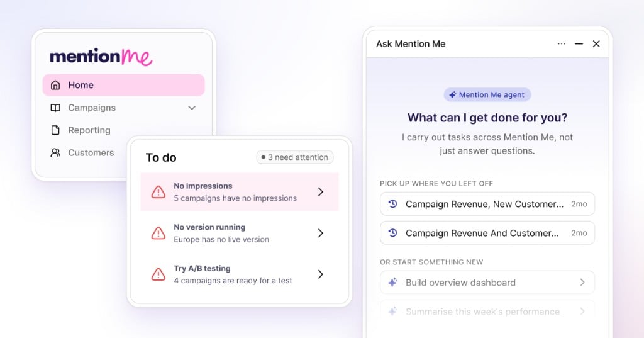Click the Mention Me logo

pyautogui.click(x=101, y=57)
